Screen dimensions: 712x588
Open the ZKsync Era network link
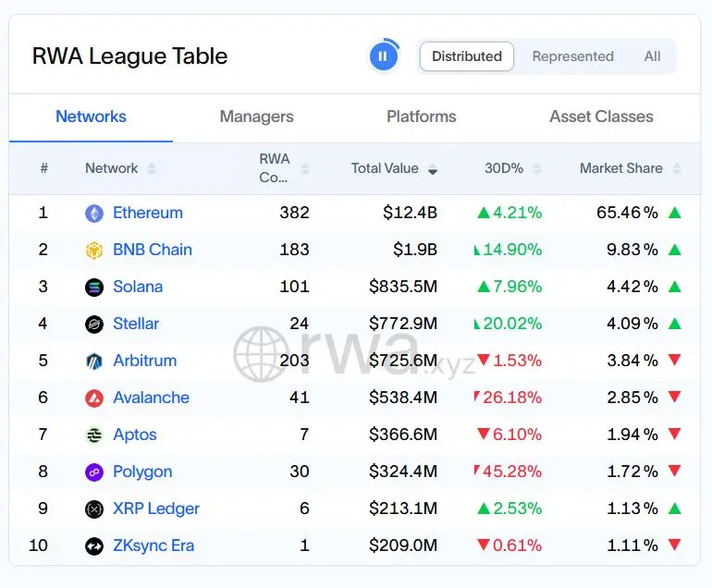153,545
